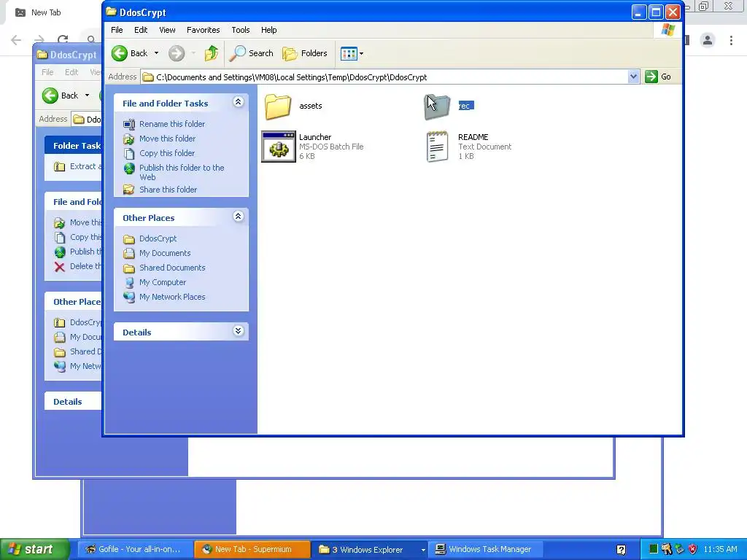Viewport: 747px width, 560px height.
Task: Open the 3 Windows Explorer taskbar group
Action: pos(370,550)
